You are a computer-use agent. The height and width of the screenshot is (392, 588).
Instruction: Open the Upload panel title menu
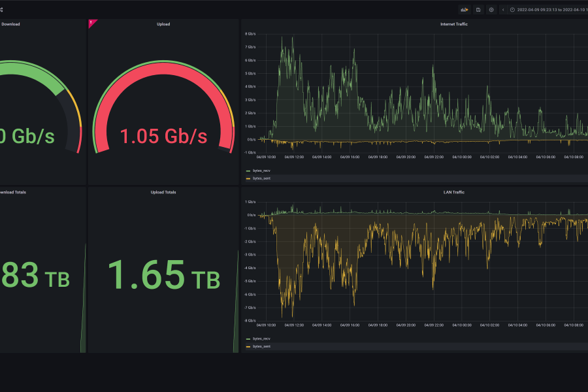pyautogui.click(x=163, y=24)
